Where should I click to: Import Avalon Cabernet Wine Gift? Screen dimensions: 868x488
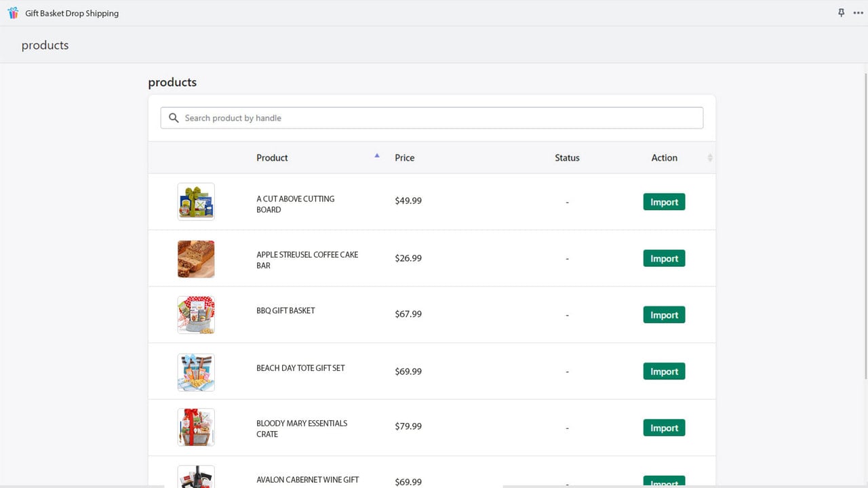[x=664, y=482]
